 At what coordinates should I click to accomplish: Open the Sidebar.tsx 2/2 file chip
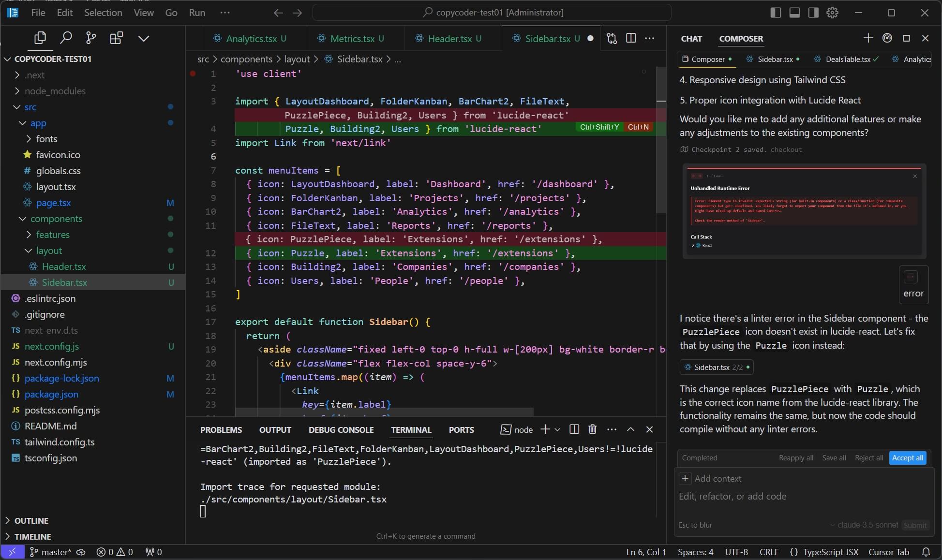pyautogui.click(x=717, y=367)
